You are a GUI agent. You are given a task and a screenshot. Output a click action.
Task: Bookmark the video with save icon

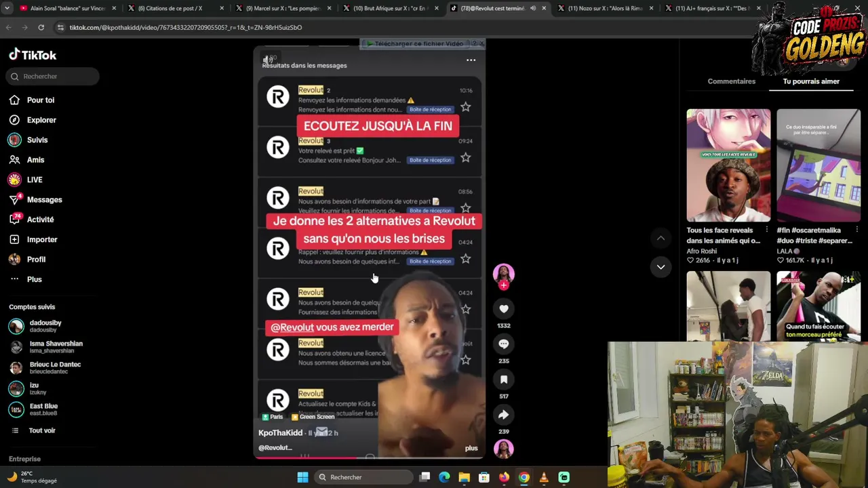tap(503, 380)
